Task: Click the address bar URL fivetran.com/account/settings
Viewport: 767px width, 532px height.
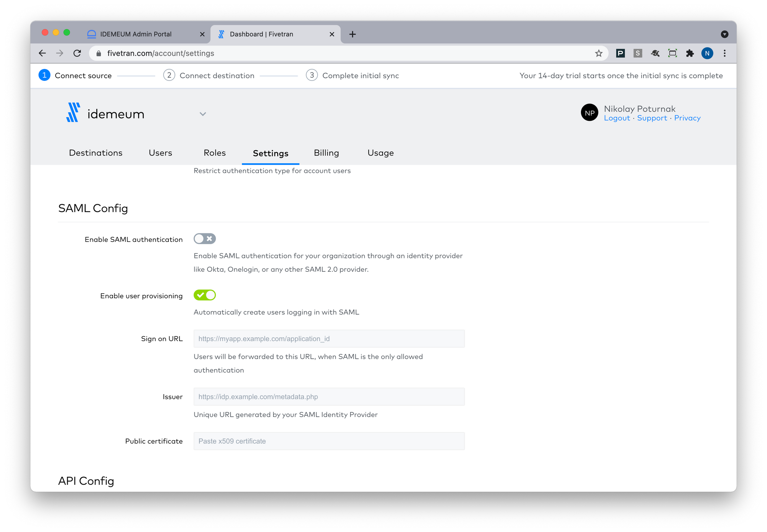Action: pos(161,53)
